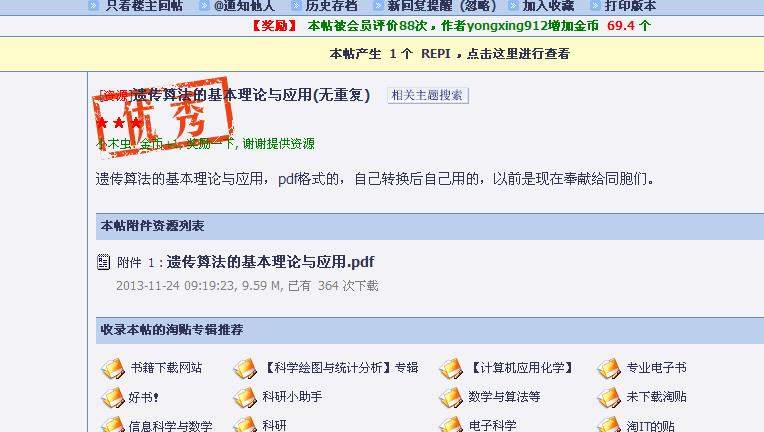The image size is (764, 432).
Task: Click the folder icon beside 未下载淘贴
Action: (609, 398)
